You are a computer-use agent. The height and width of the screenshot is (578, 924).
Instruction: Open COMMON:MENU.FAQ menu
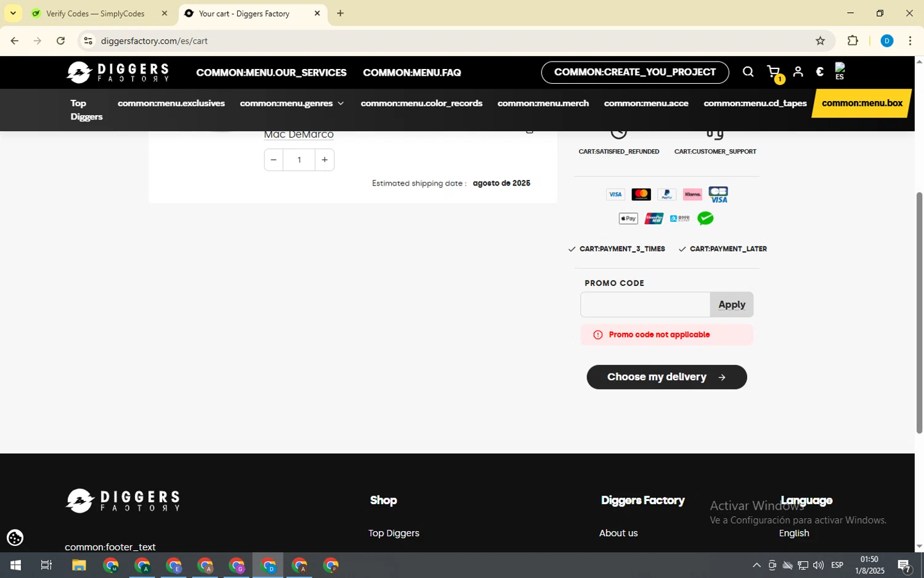pos(412,73)
